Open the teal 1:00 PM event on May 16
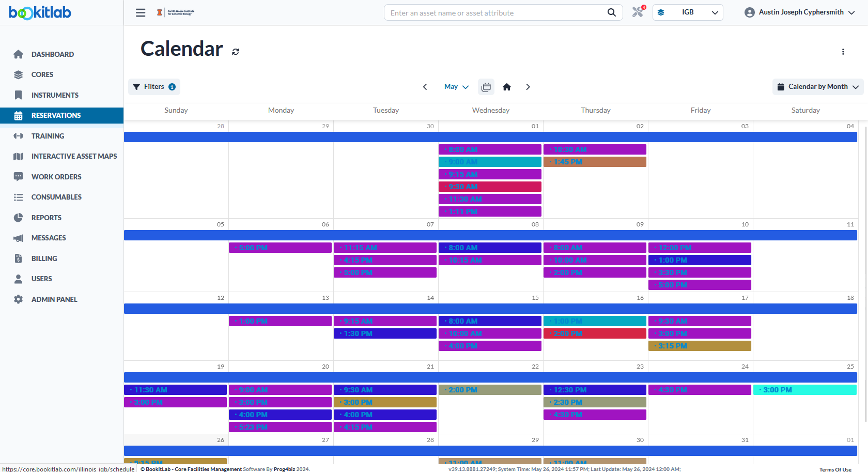 pyautogui.click(x=595, y=321)
